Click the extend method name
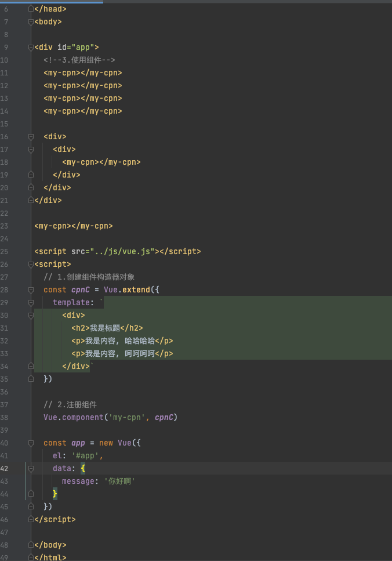The image size is (392, 561). click(x=136, y=290)
